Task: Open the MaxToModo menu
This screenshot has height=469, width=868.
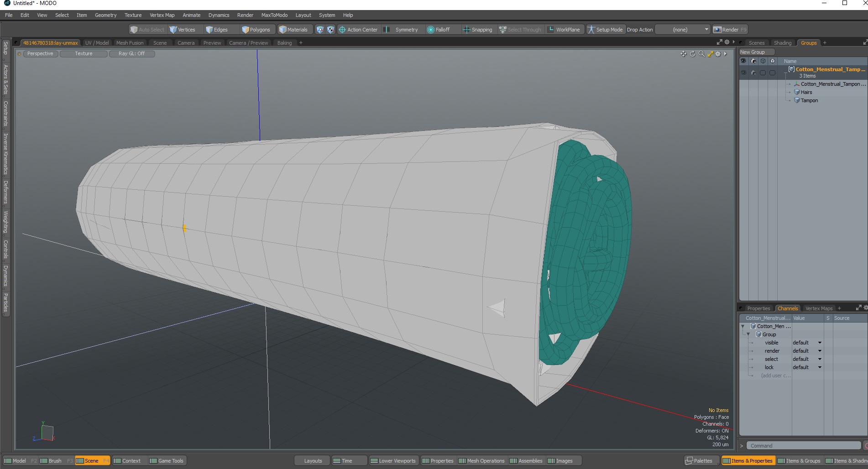Action: click(274, 15)
